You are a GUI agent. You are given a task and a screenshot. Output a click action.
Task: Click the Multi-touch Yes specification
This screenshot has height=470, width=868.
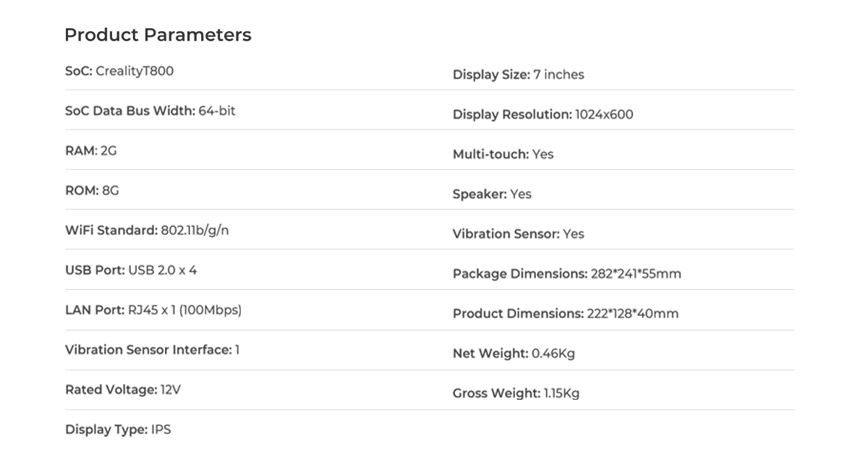pos(503,154)
